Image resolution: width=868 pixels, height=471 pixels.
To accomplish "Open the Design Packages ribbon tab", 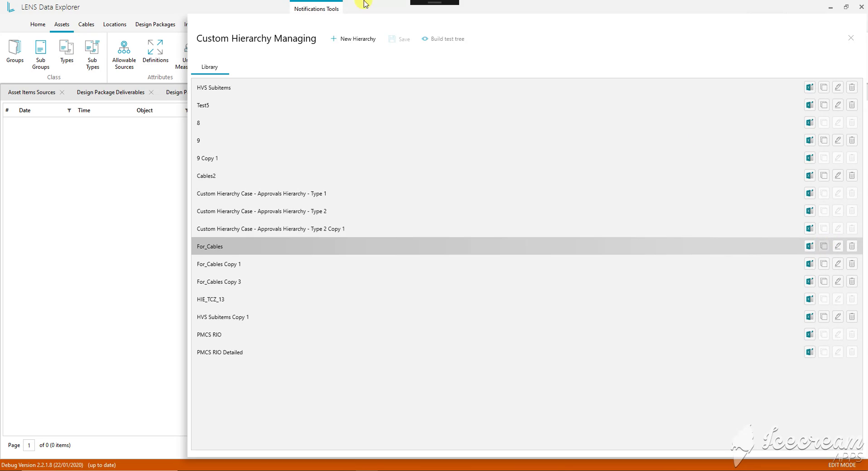I will pyautogui.click(x=155, y=24).
